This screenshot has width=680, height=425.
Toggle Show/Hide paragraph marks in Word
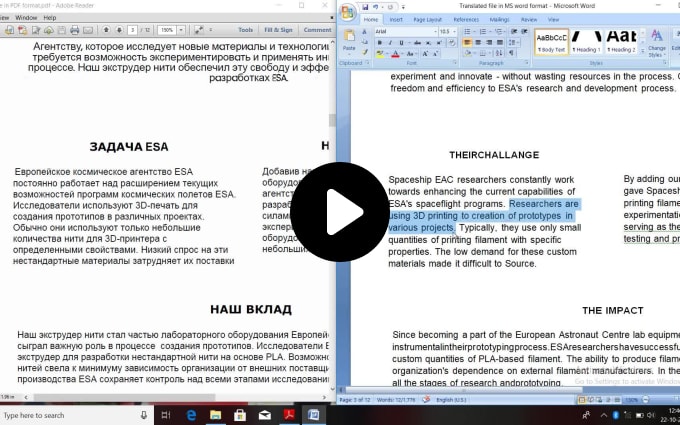[511, 53]
